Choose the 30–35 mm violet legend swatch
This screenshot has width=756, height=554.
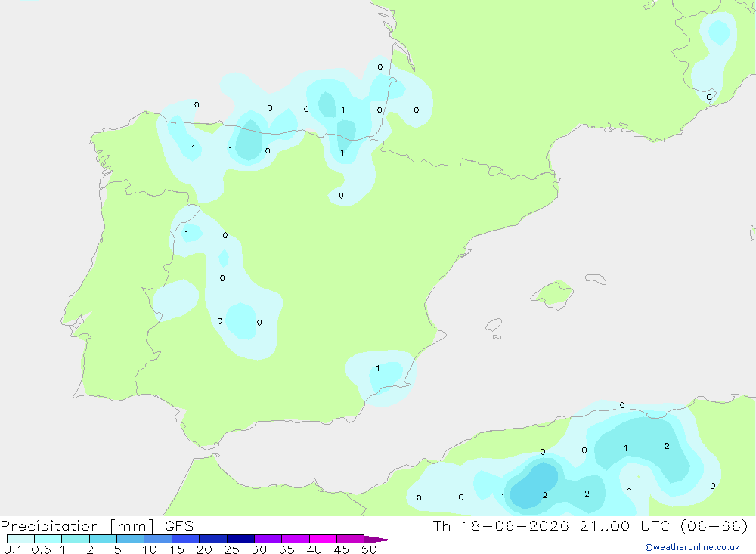pyautogui.click(x=268, y=539)
